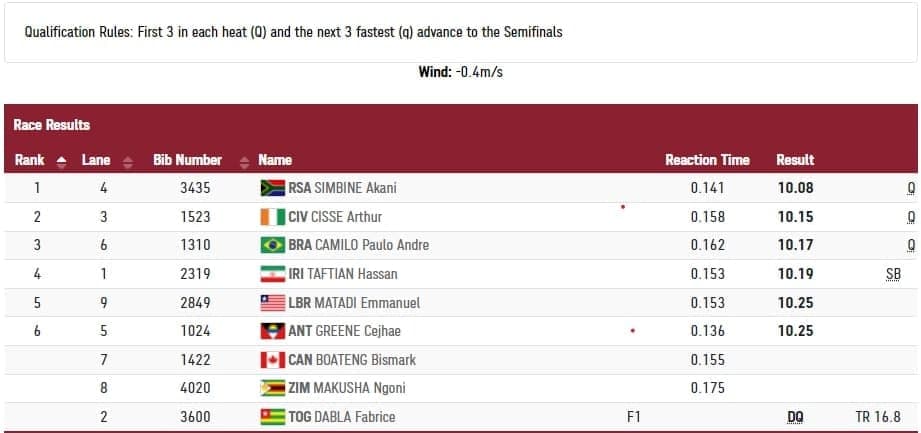
Task: Click the Name column header
Action: click(275, 160)
